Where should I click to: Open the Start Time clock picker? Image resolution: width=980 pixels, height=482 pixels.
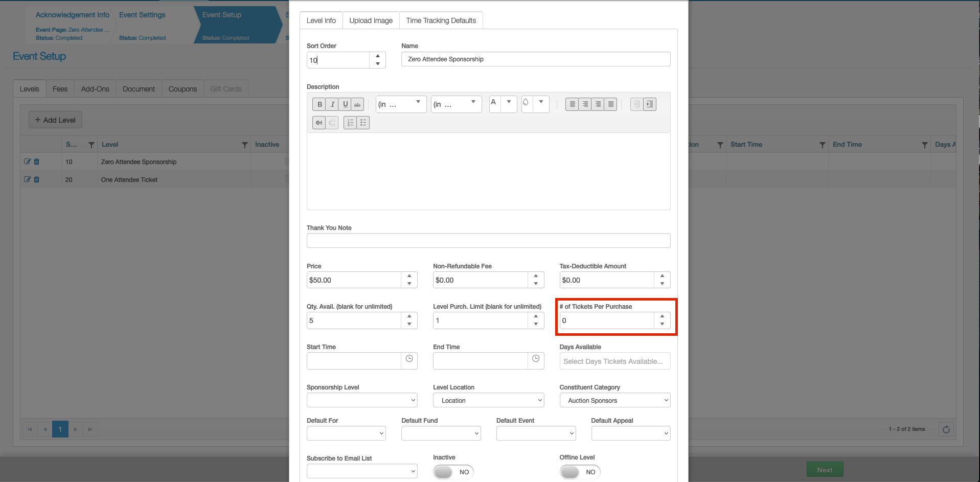tap(409, 359)
